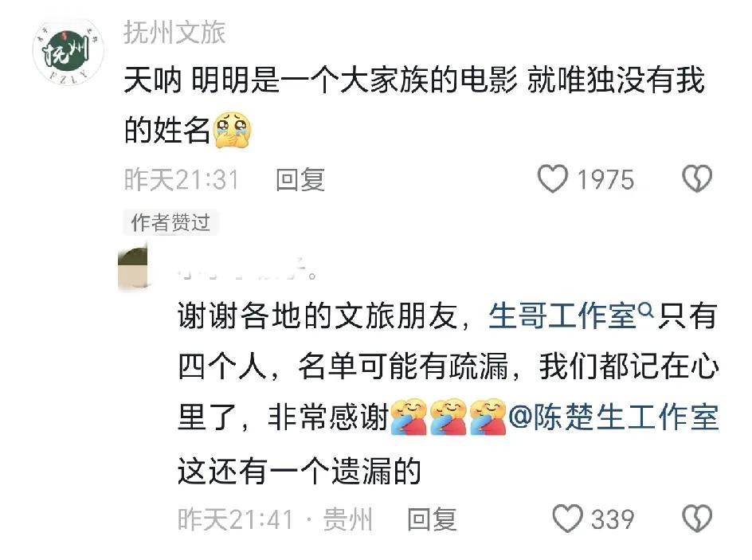
Task: Open the 抚州文旅 username
Action: pyautogui.click(x=174, y=32)
